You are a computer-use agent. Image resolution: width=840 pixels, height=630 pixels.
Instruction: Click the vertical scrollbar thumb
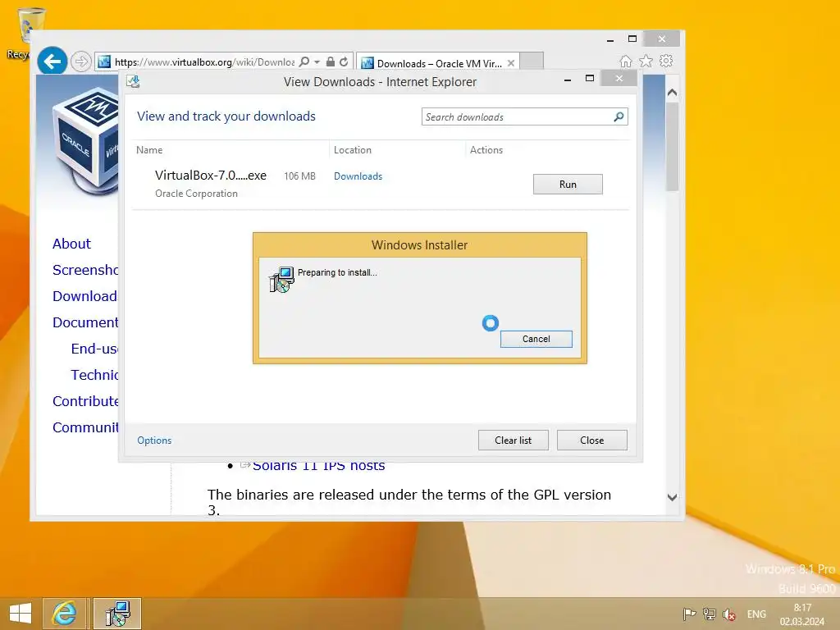tap(673, 146)
